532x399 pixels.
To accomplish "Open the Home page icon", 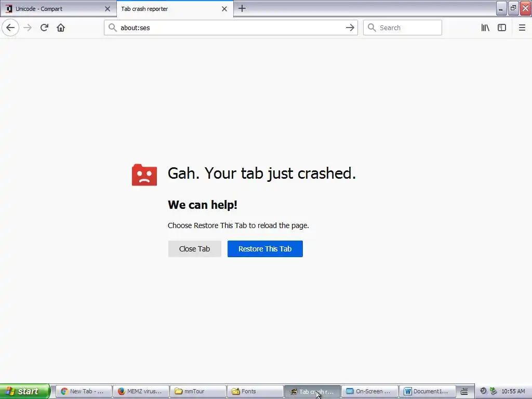I will click(61, 28).
